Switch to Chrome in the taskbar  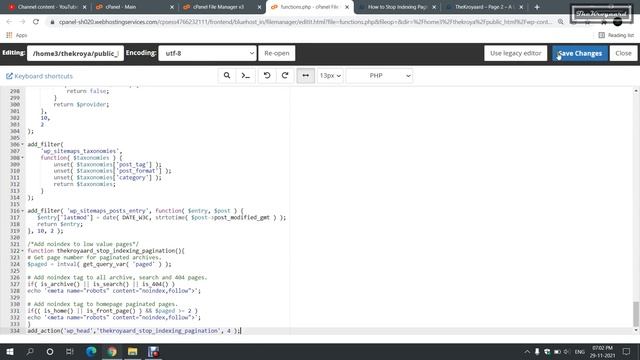[112, 351]
